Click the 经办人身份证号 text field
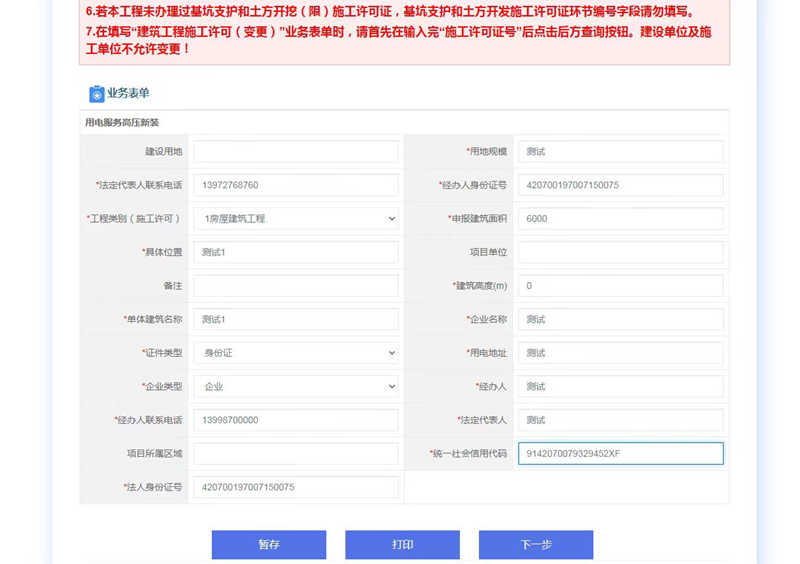Viewport: 800px width, 564px height. (x=620, y=185)
